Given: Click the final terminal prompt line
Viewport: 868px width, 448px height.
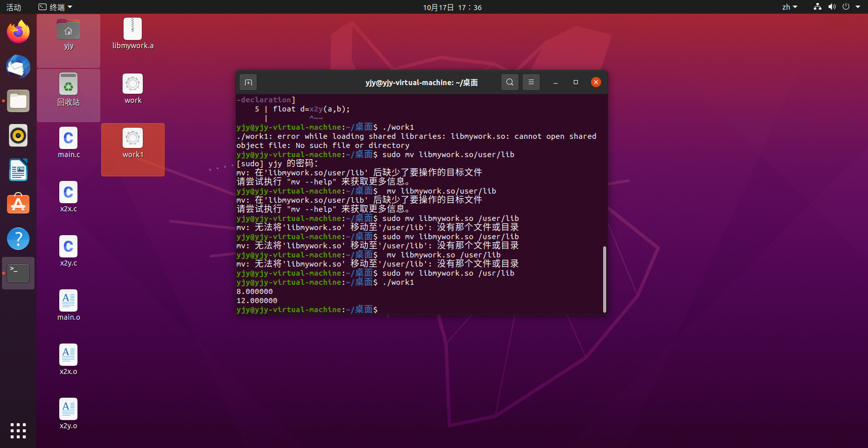Looking at the screenshot, I should 307,310.
